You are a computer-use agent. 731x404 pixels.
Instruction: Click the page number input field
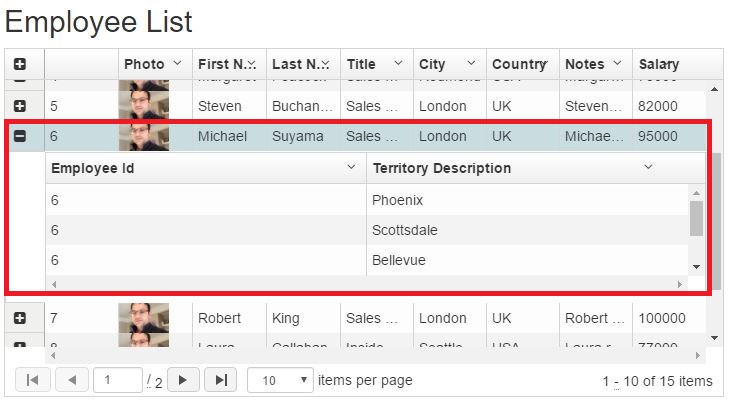tap(117, 380)
